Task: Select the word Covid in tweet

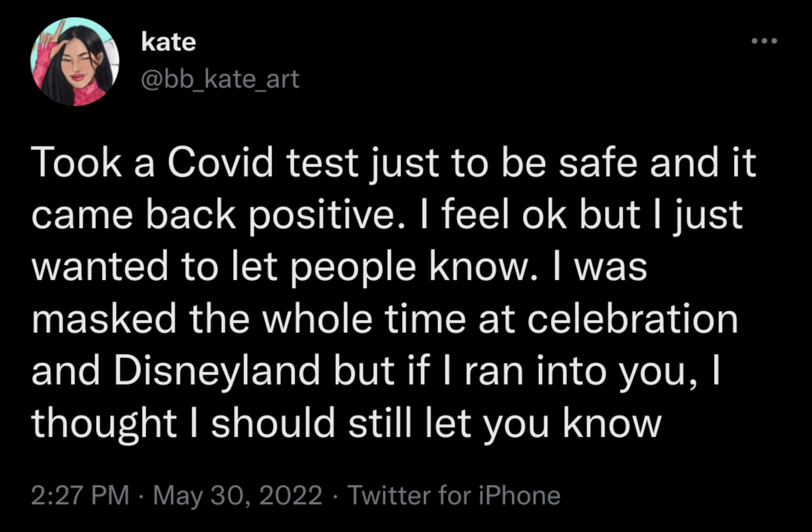Action: [x=220, y=162]
